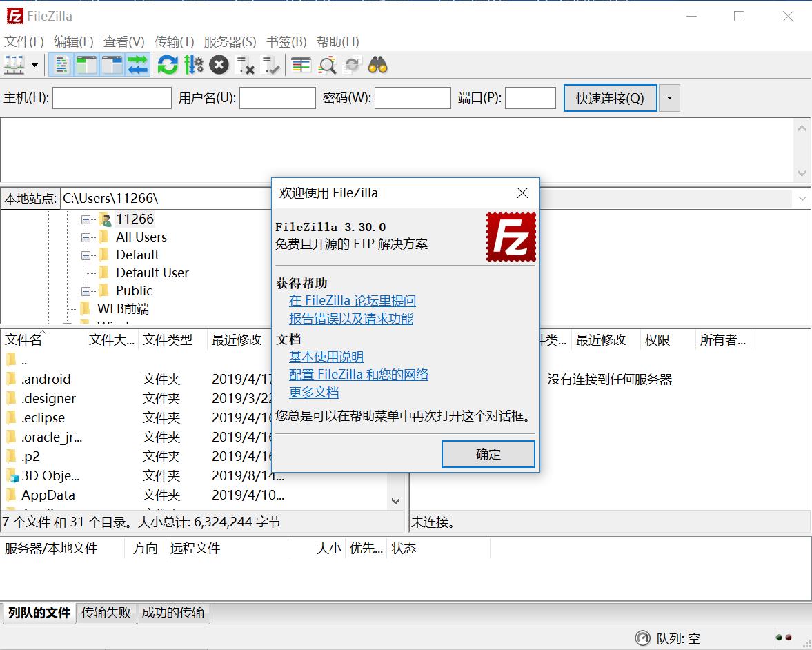Switch to 列队的文件 tab
Screen dimensions: 812x650
(x=39, y=613)
